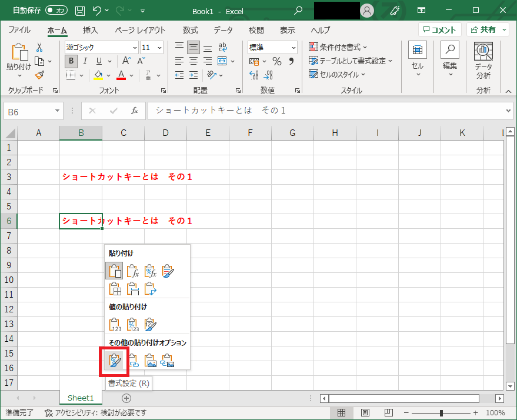Click Insert Function fx icon

coord(135,111)
